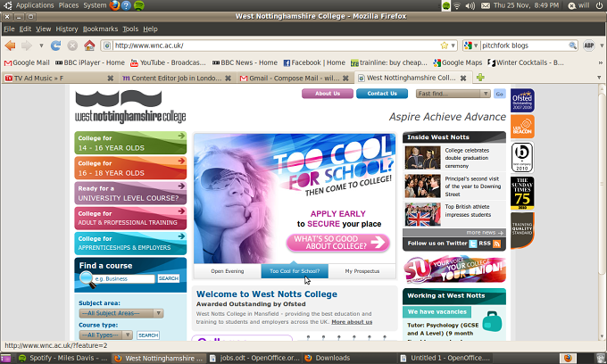Open the Adblock Plus dropdown arrow

602,45
